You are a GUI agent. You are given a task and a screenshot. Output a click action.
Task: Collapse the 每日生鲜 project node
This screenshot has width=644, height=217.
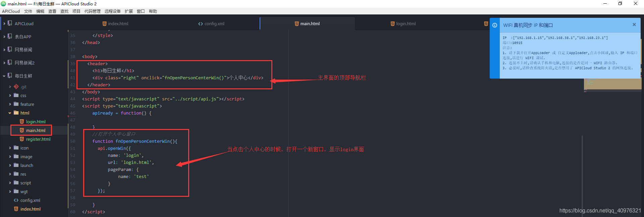coord(4,76)
